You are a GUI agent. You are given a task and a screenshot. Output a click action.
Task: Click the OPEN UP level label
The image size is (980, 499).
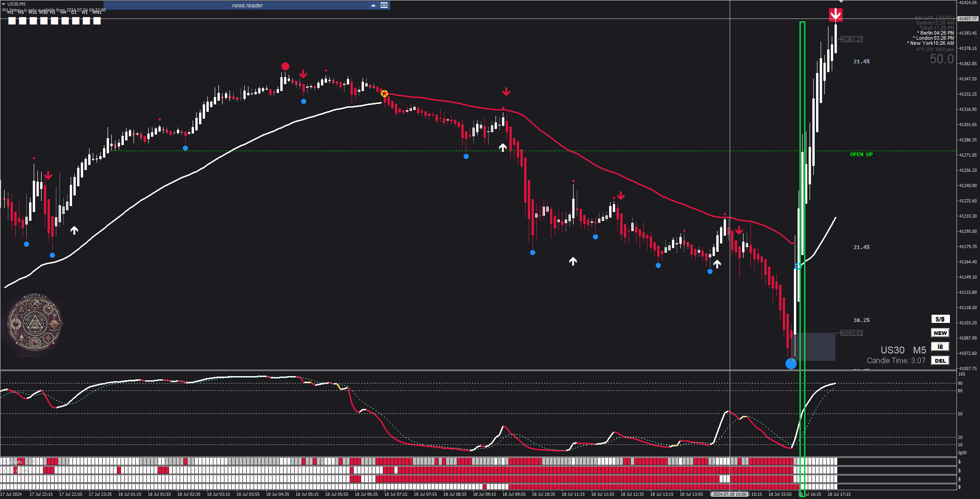click(861, 154)
